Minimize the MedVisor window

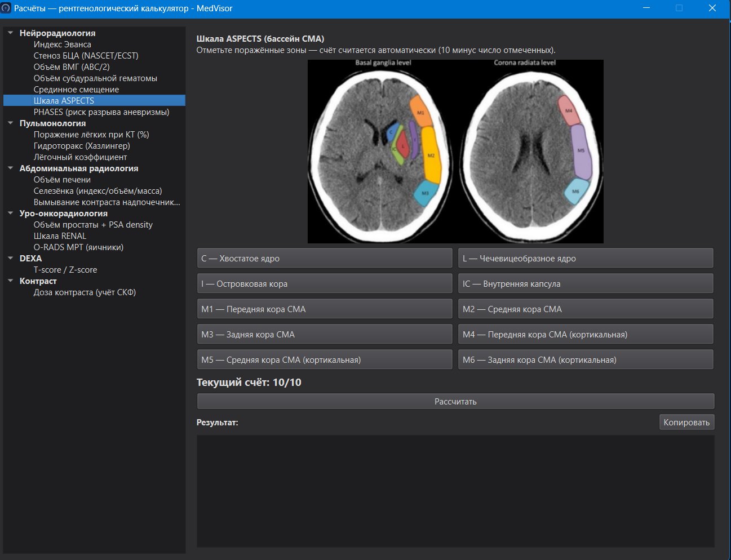click(x=646, y=8)
